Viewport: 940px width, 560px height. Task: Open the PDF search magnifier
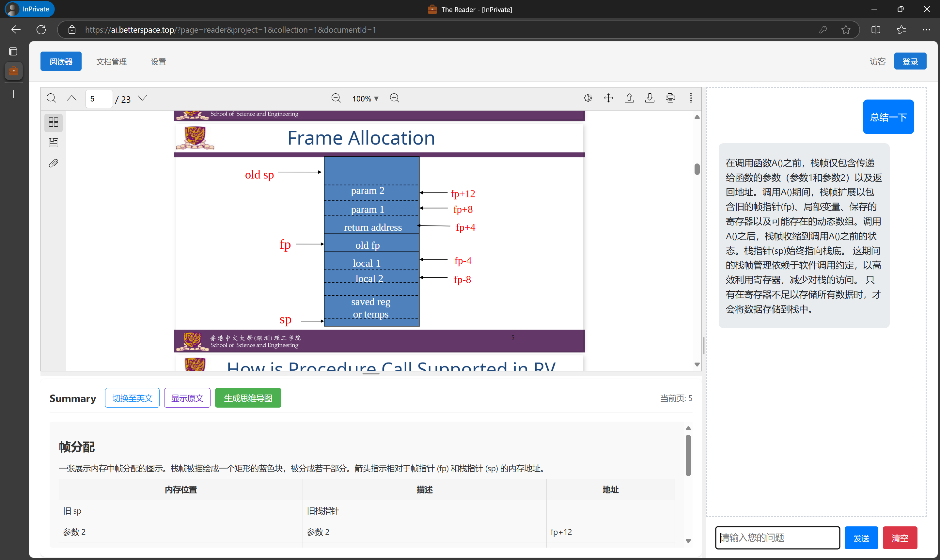(x=51, y=99)
